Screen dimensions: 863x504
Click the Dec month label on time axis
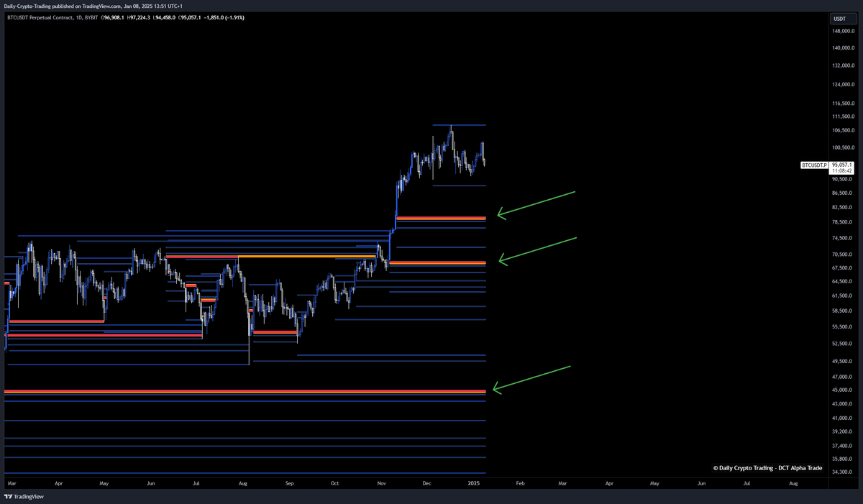click(426, 483)
